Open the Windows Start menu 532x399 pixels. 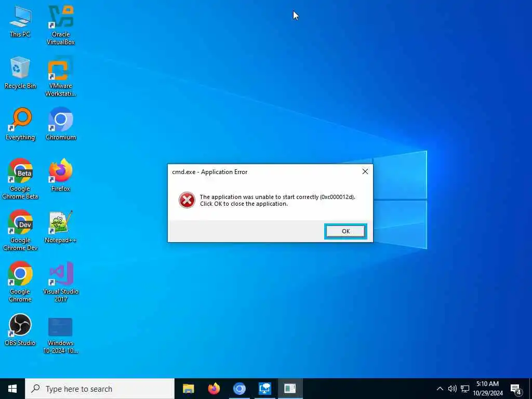[x=12, y=389]
